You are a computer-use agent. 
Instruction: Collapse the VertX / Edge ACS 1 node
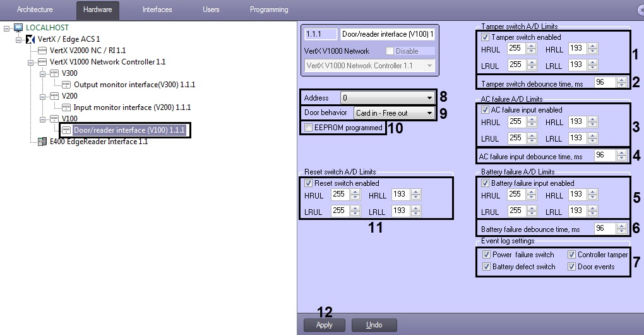point(18,40)
